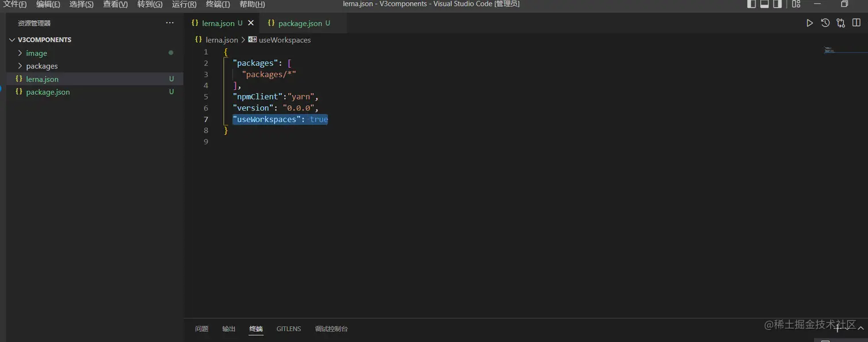Open the 终端(T) menu
The image size is (868, 342).
pyautogui.click(x=218, y=4)
